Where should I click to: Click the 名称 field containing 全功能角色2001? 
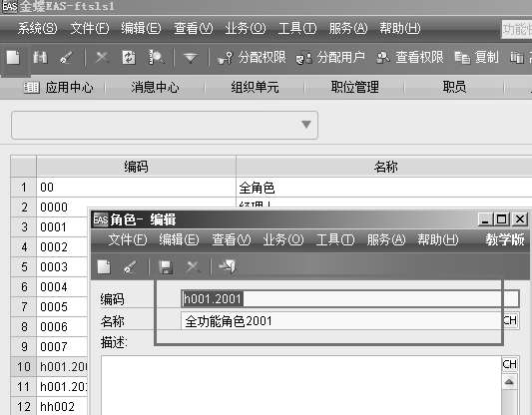342,321
